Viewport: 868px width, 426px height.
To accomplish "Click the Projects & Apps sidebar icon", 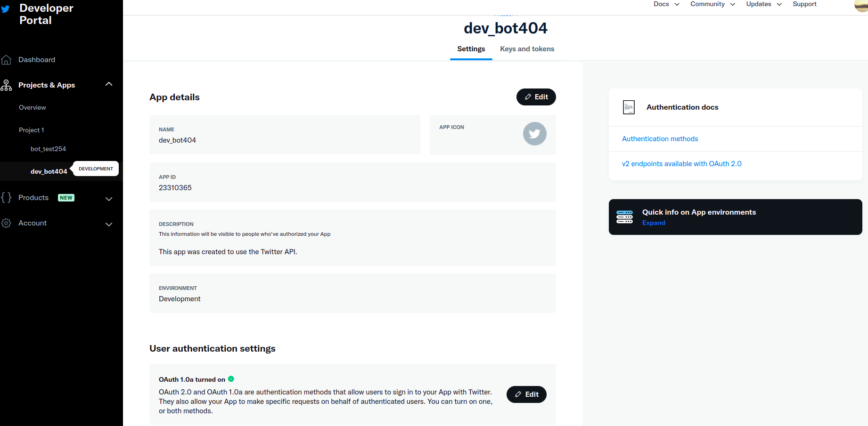I will 6,85.
